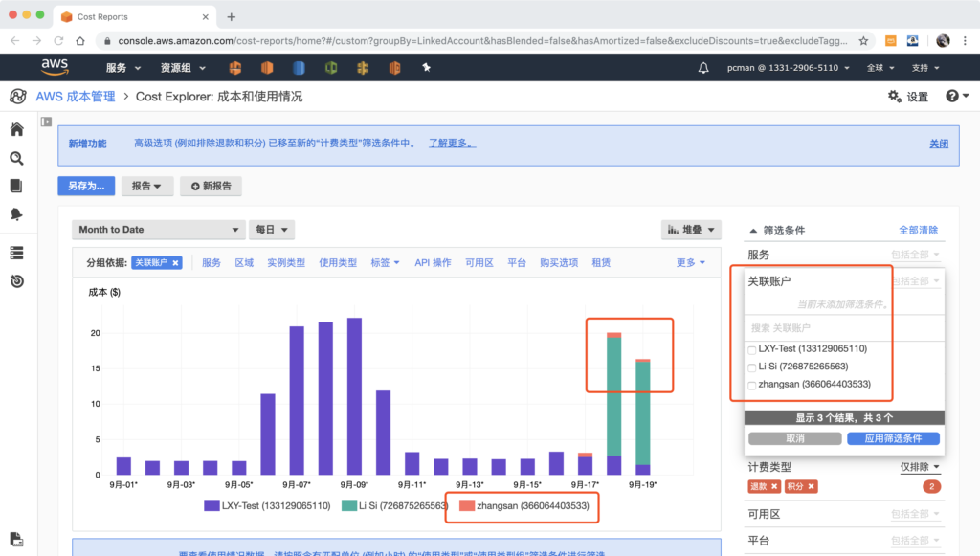Open the Cost Management home sidebar icon
980x556 pixels.
point(17,129)
